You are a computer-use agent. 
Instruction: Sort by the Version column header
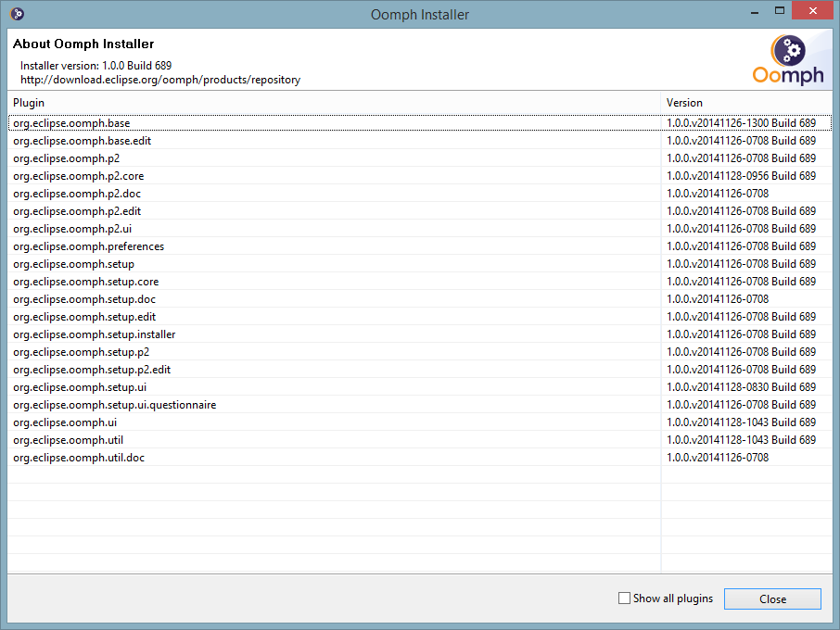tap(746, 103)
